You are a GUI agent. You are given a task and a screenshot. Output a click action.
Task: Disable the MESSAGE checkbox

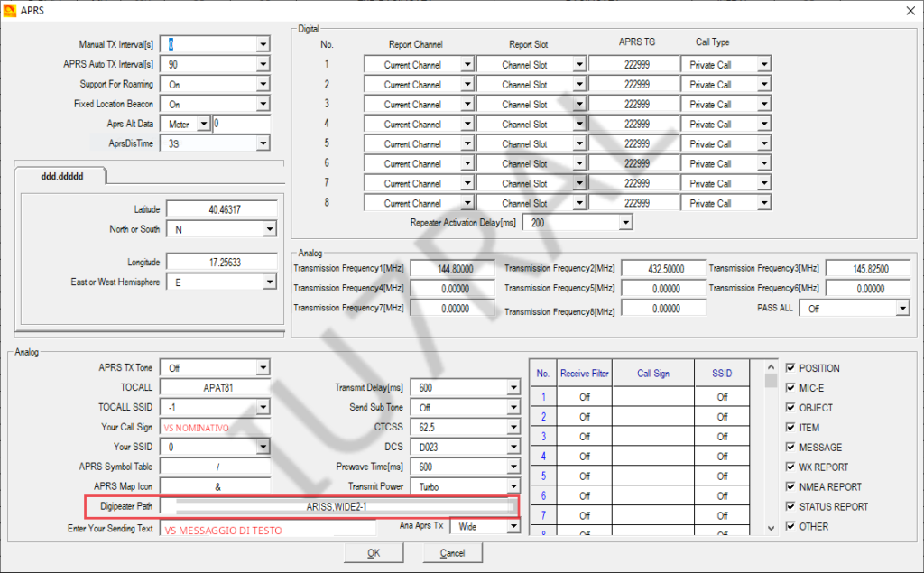[790, 447]
